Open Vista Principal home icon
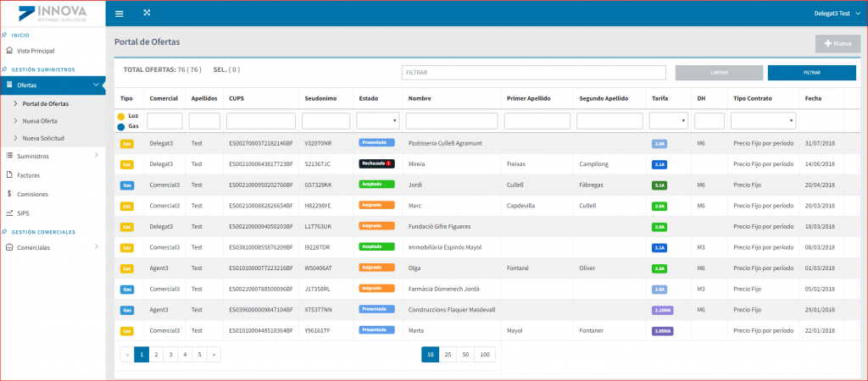 (8, 50)
